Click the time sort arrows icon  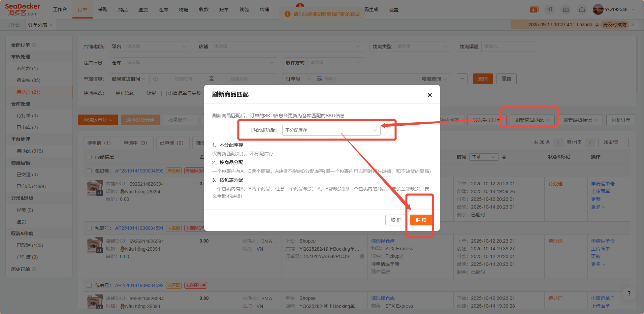pos(504,157)
